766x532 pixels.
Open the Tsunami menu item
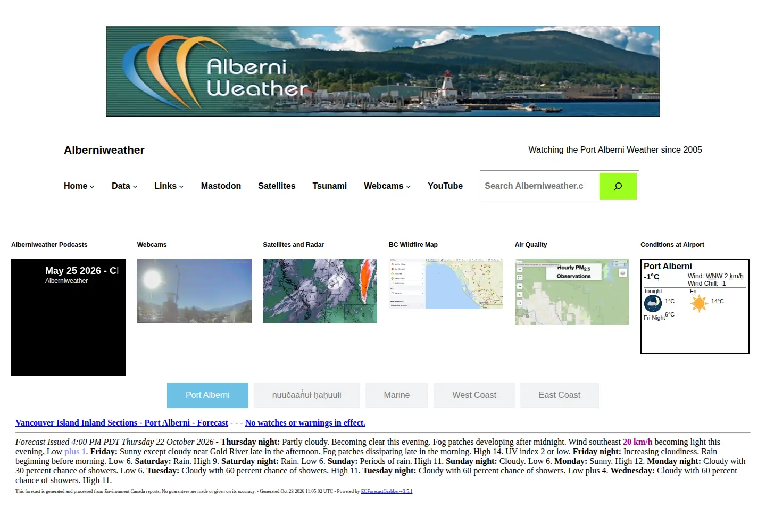click(329, 186)
